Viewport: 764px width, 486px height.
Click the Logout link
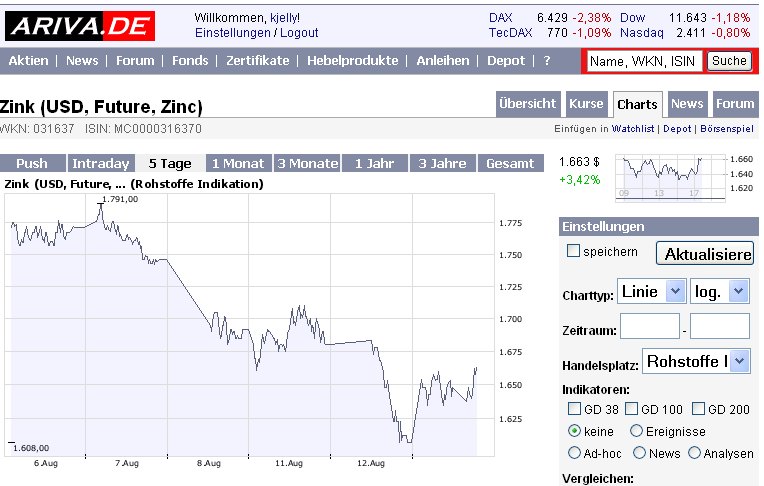tap(299, 33)
